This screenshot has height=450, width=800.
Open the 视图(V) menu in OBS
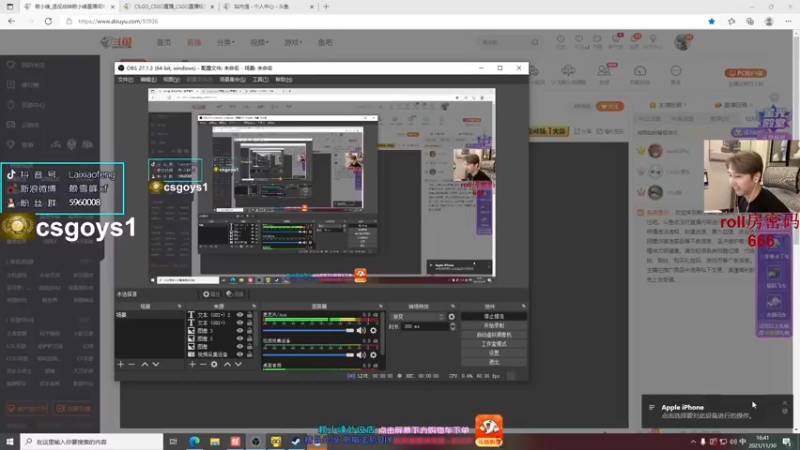coord(171,80)
